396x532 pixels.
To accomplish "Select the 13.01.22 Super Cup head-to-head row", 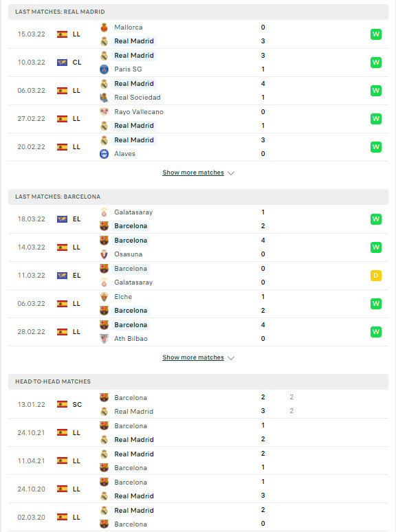I will [x=198, y=404].
